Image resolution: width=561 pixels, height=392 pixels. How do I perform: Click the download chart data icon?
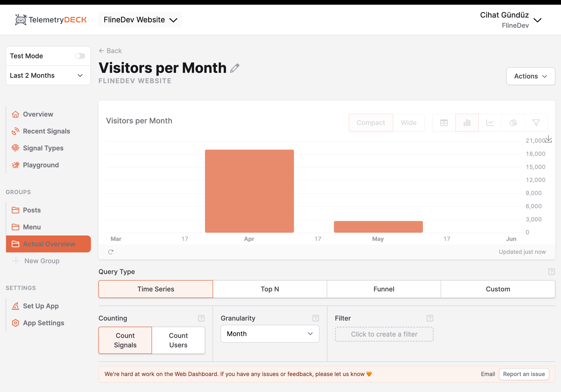(x=548, y=139)
